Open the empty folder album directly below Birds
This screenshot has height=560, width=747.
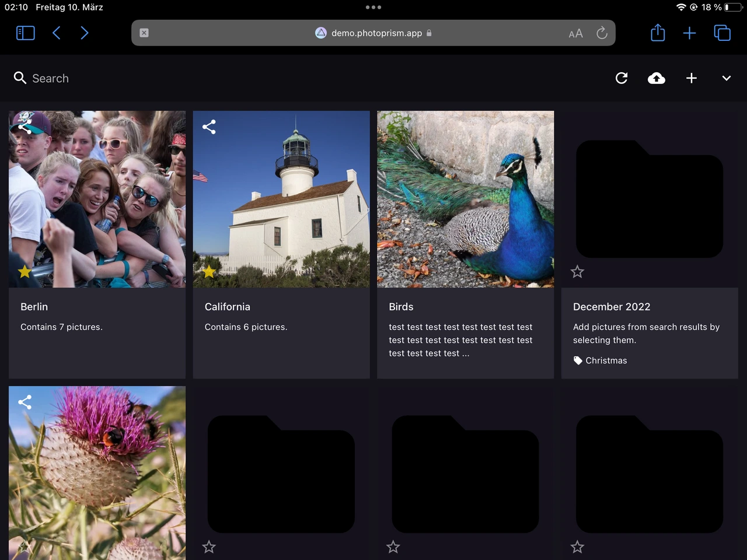pyautogui.click(x=466, y=473)
